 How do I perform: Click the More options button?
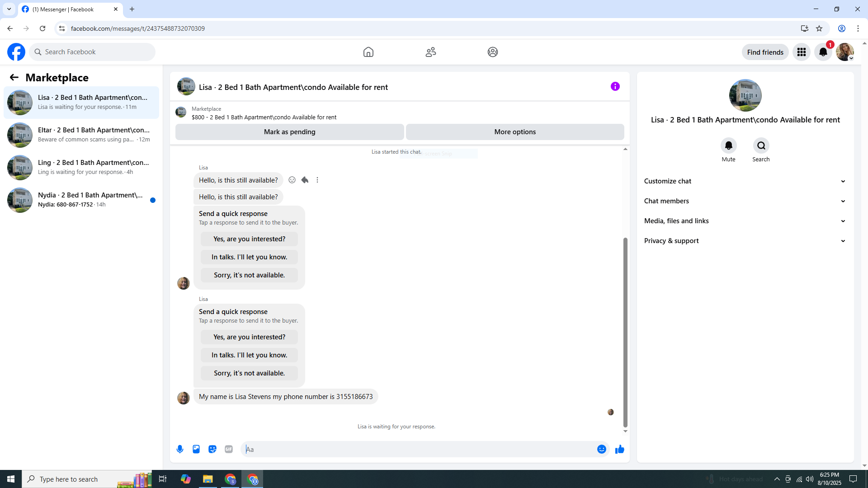(514, 132)
